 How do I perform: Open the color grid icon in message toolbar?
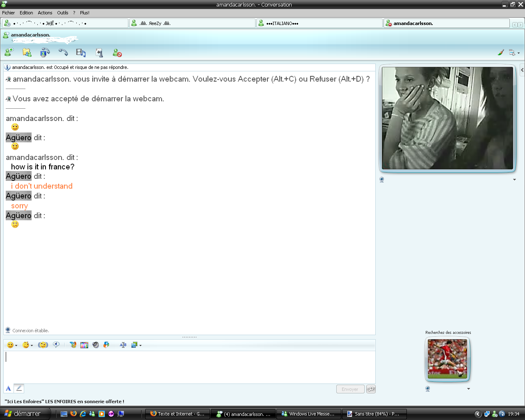pyautogui.click(x=84, y=345)
